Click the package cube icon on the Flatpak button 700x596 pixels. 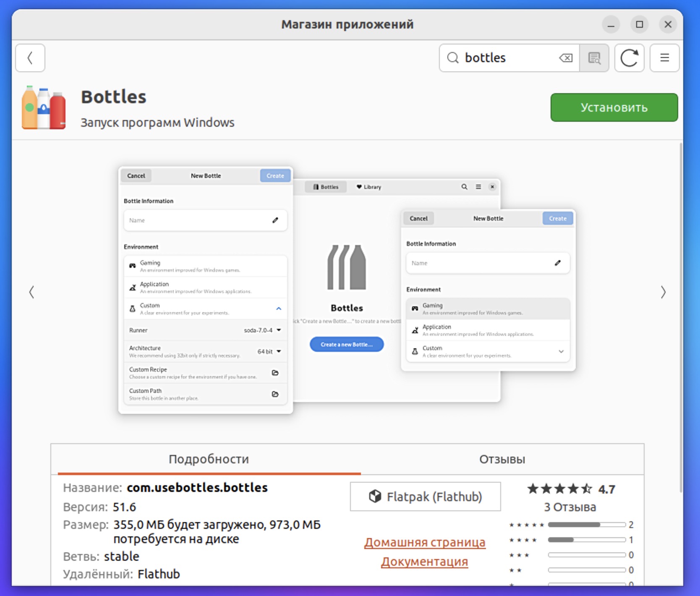tap(375, 496)
